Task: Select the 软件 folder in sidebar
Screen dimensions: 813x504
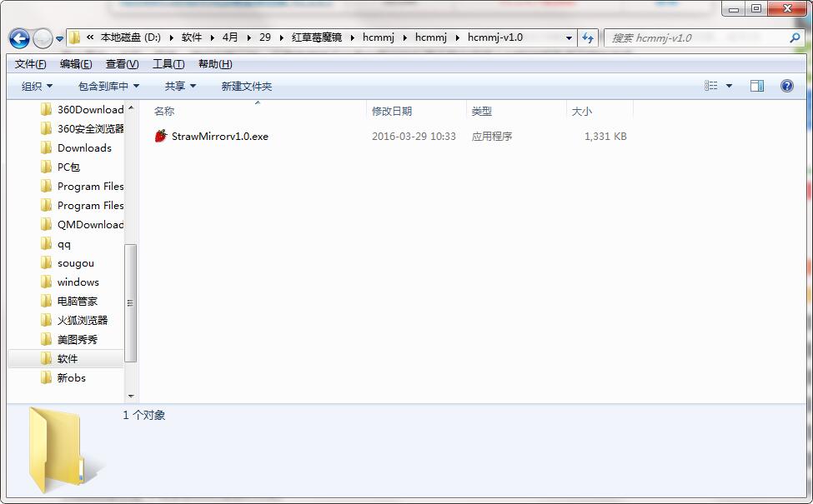Action: [66, 358]
